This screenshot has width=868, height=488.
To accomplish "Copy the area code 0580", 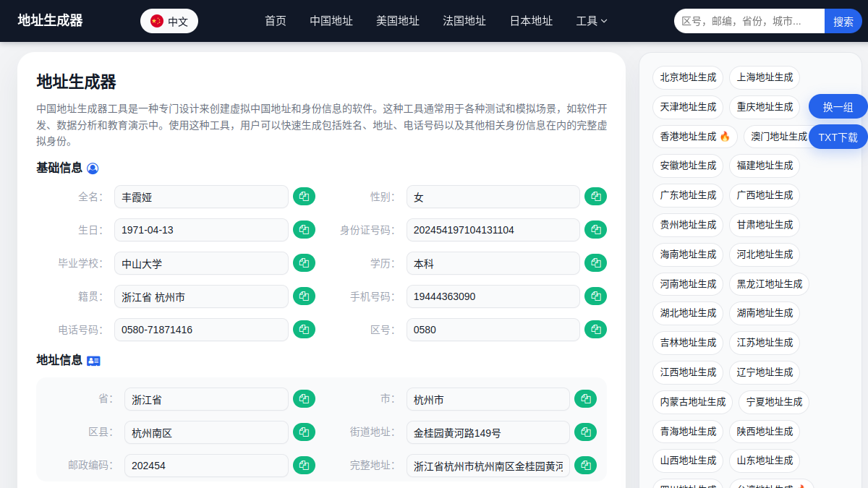I will pos(595,330).
